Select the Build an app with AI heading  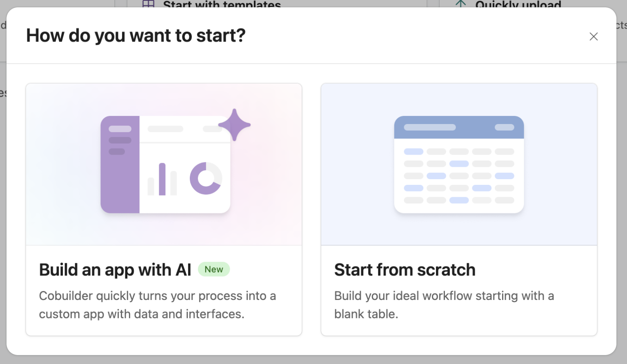tap(115, 270)
